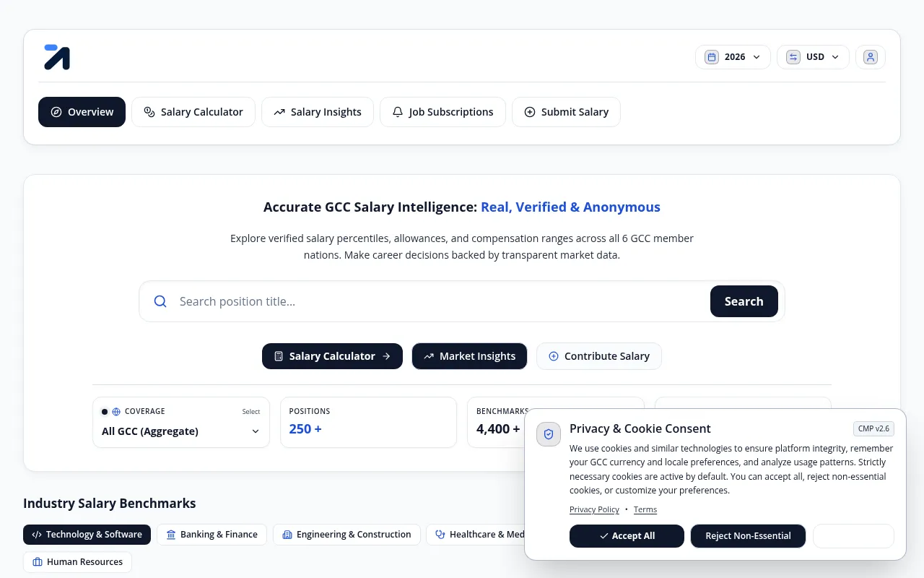This screenshot has width=924, height=578.
Task: Click the 4,400 + benchmarks value
Action: (x=498, y=428)
